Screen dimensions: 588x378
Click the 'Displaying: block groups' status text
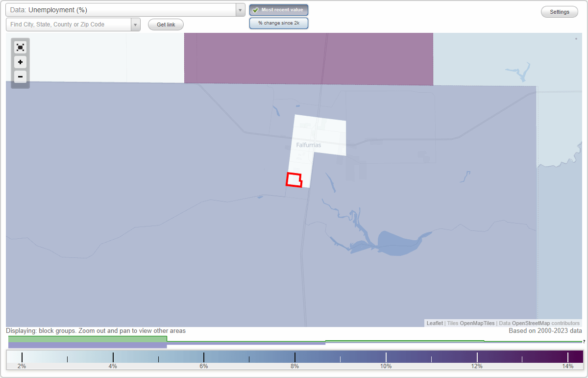96,331
